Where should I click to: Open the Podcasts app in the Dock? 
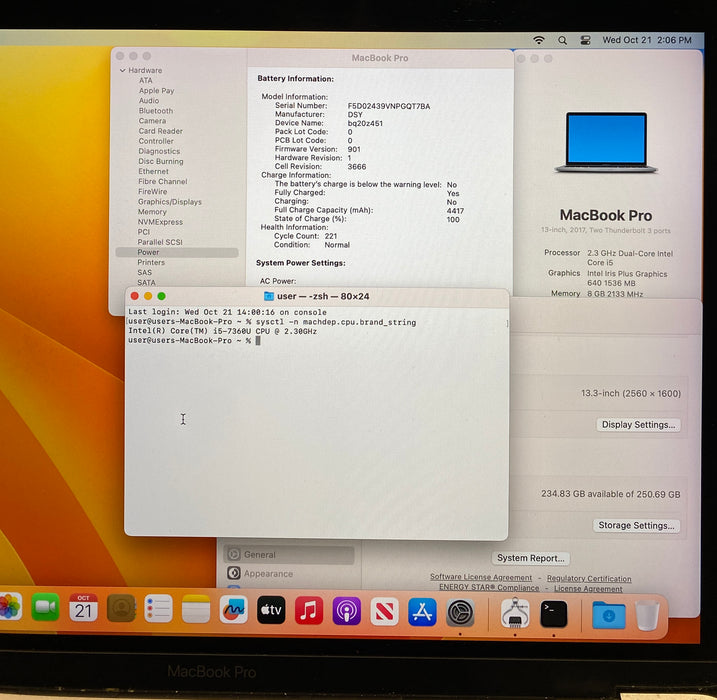coord(347,611)
